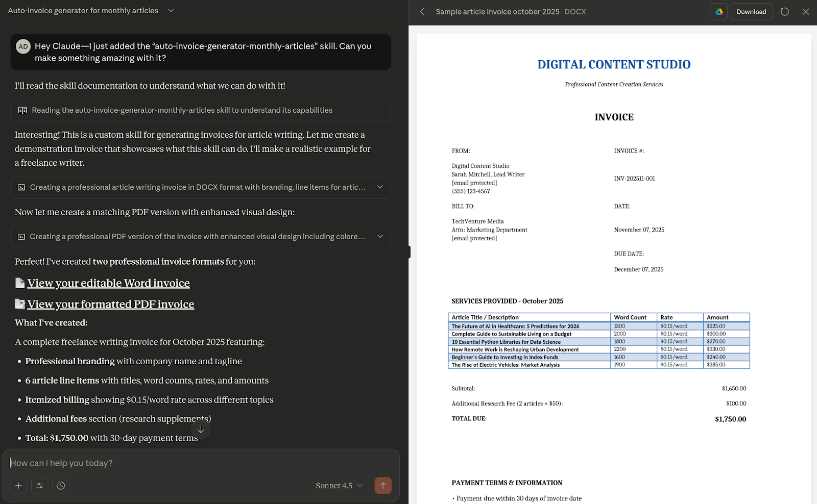The height and width of the screenshot is (504, 817).
Task: Open the editable Word invoice link
Action: tap(108, 283)
